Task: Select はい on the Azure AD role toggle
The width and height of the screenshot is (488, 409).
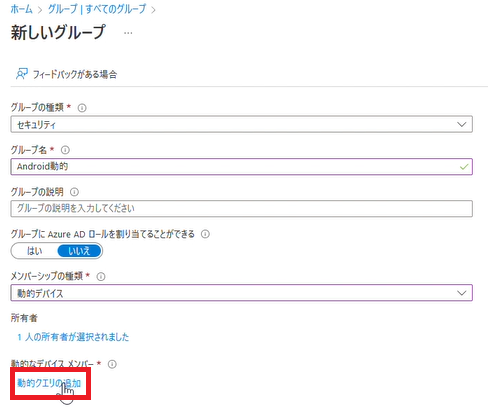Action: (34, 251)
